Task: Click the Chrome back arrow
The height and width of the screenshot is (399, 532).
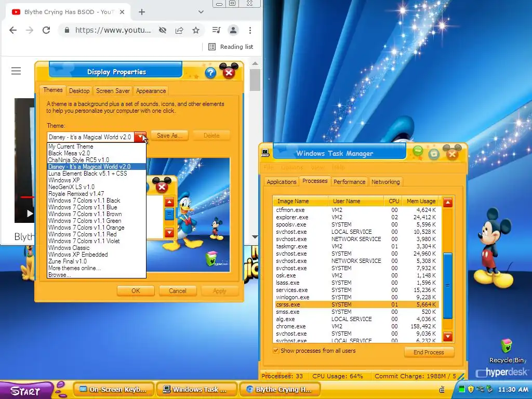Action: point(13,30)
